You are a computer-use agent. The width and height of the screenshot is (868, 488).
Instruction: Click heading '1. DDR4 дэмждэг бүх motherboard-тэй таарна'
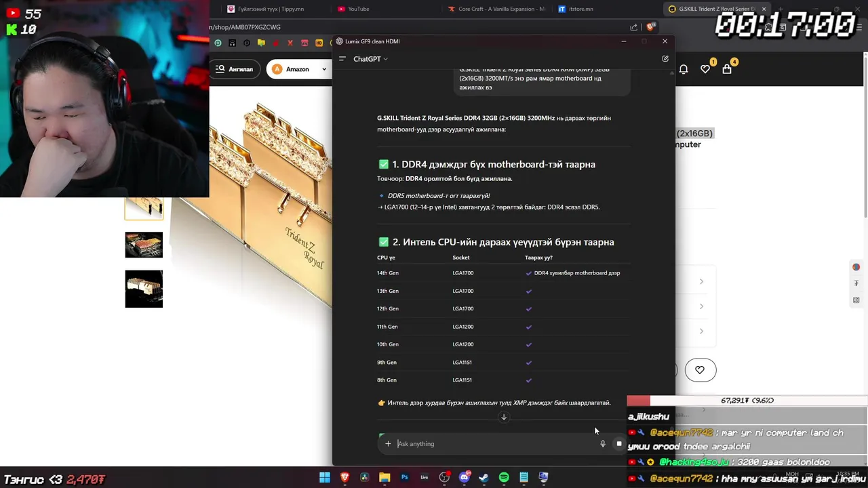pyautogui.click(x=494, y=164)
